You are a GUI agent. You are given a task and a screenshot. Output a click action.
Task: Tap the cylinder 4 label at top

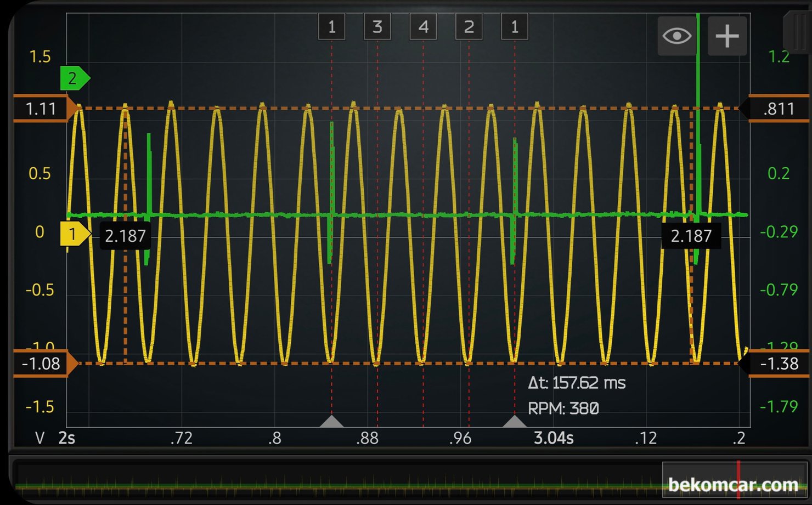(423, 27)
